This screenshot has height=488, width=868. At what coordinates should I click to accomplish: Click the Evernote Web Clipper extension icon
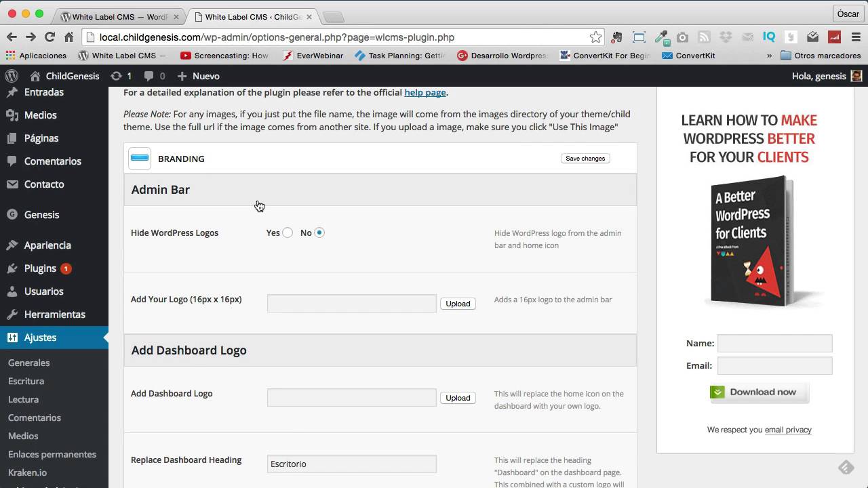coord(616,37)
